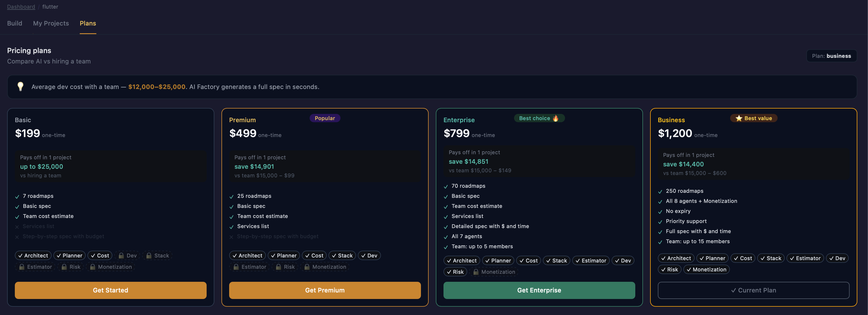Click the Get Enterprise button
The width and height of the screenshot is (868, 315).
539,290
